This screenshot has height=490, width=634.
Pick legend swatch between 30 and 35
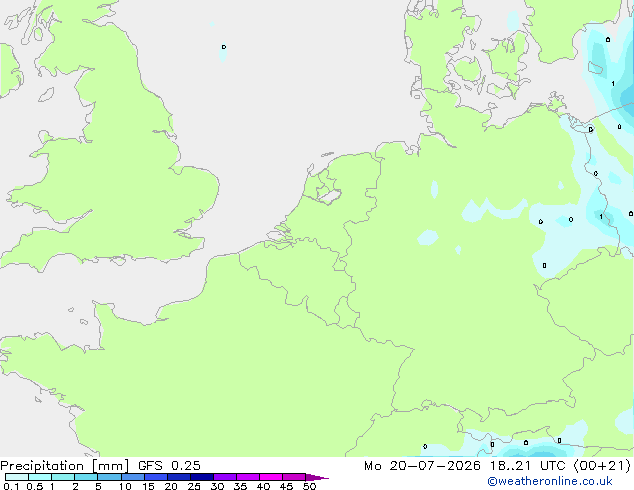tap(225, 477)
